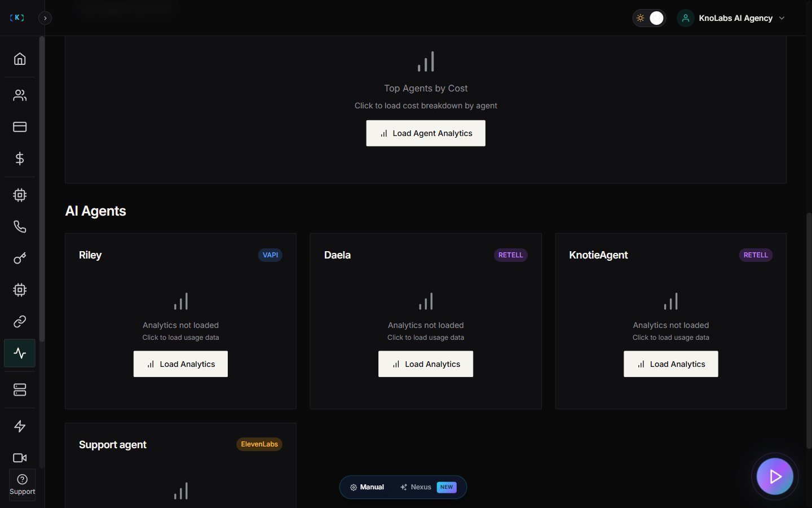Click the VAPI badge on Riley card
The height and width of the screenshot is (508, 812).
click(270, 255)
